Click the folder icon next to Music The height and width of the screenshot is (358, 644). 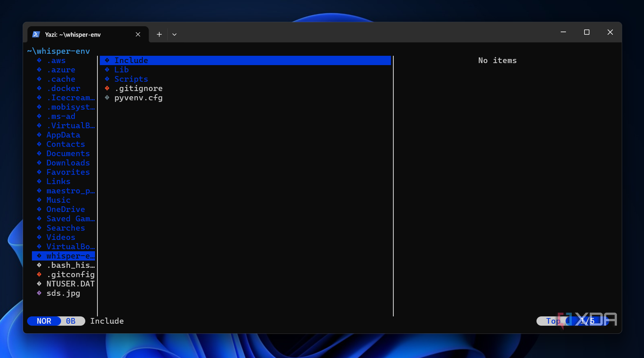tap(39, 200)
